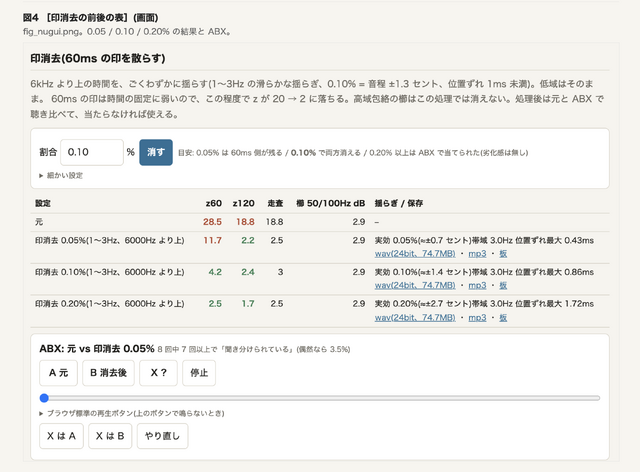Play sample with B 消去後 button
The height and width of the screenshot is (472, 640).
pos(108,373)
